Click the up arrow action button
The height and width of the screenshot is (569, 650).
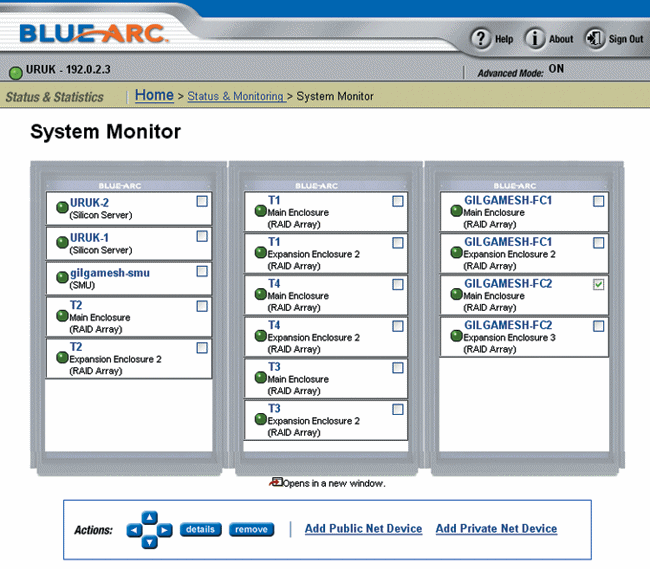(150, 518)
